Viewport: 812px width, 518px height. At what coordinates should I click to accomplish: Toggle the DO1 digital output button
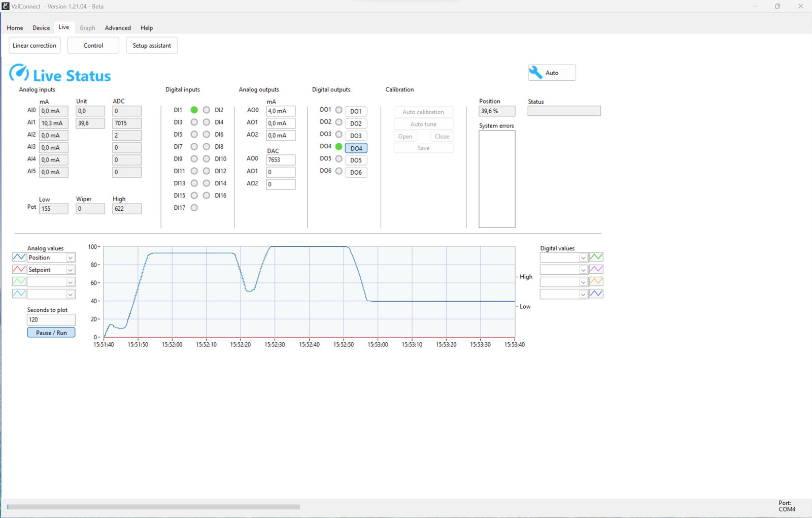(356, 111)
